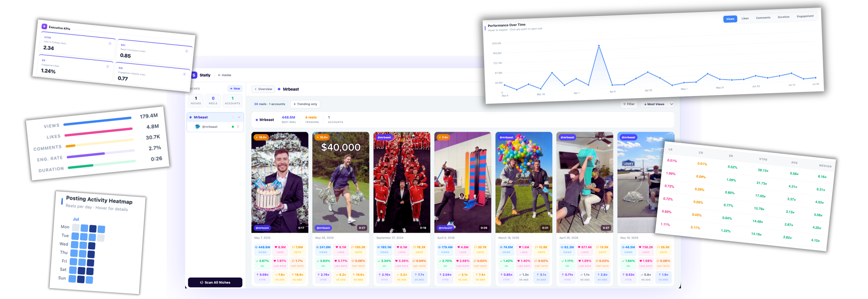The height and width of the screenshot is (299, 868).
Task: Click the Views bar showing 179.4M
Action: [x=97, y=121]
